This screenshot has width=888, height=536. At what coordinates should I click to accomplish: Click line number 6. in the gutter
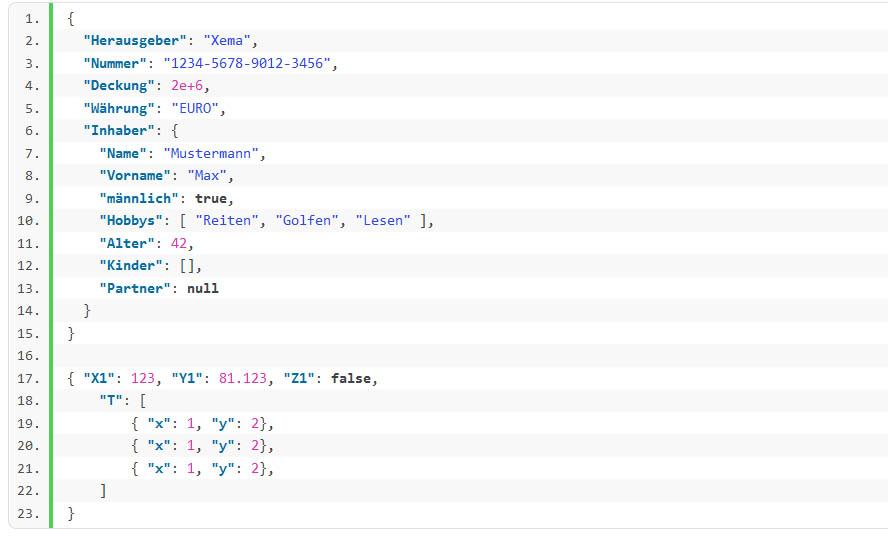[32, 131]
